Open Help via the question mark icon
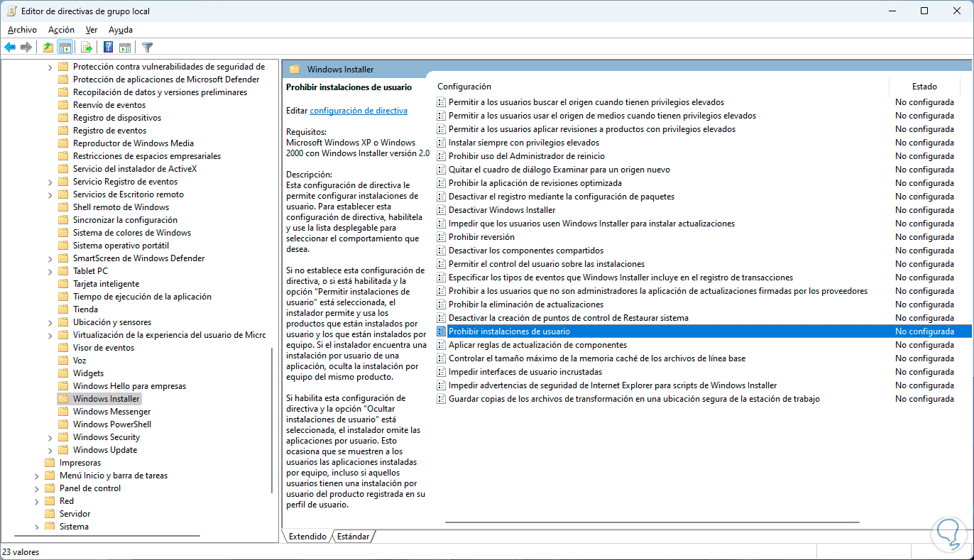Screen dimensions: 974x560 109,48
